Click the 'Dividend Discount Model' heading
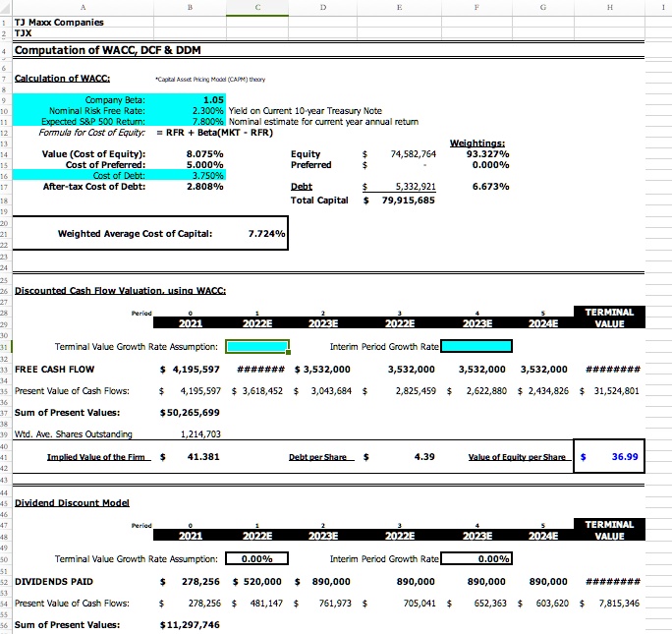The height and width of the screenshot is (634, 672). pyautogui.click(x=72, y=503)
